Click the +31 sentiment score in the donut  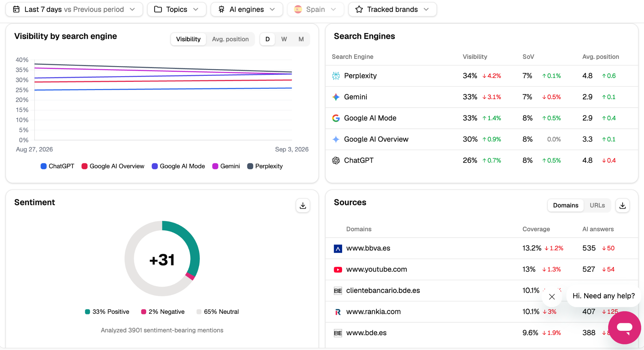point(162,260)
